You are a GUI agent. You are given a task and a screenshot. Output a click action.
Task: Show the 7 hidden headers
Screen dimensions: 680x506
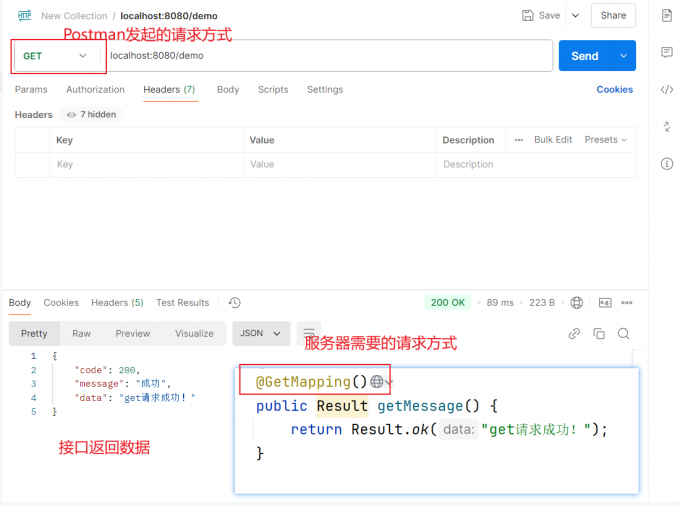point(92,114)
